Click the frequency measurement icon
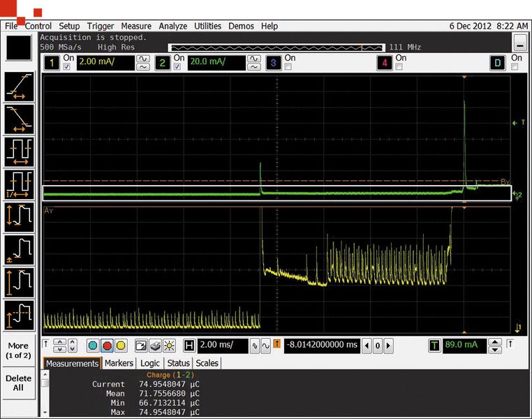 click(x=19, y=184)
